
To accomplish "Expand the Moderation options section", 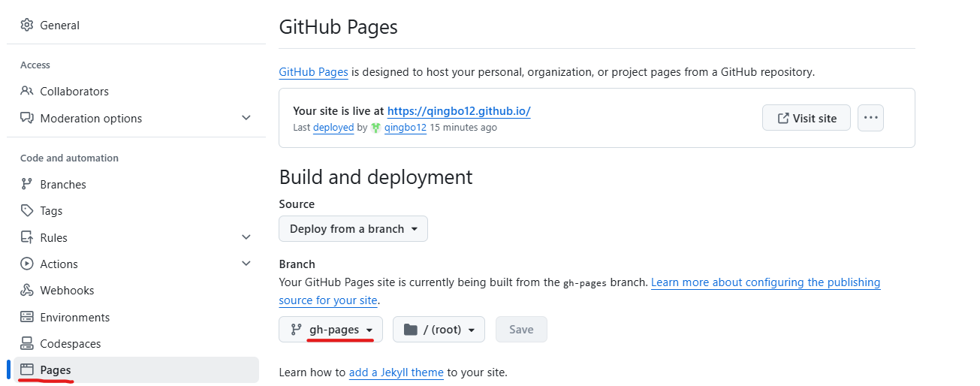I will [246, 118].
